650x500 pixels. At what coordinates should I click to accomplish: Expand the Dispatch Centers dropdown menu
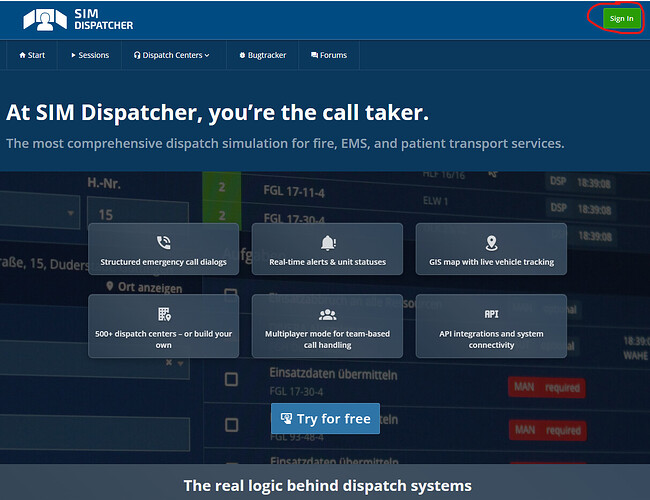tap(172, 55)
